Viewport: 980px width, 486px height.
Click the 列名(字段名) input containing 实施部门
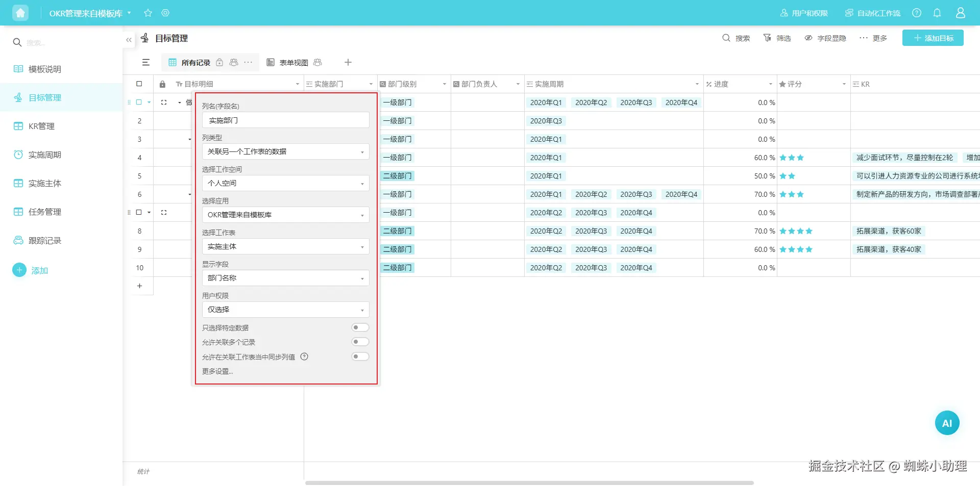click(286, 120)
